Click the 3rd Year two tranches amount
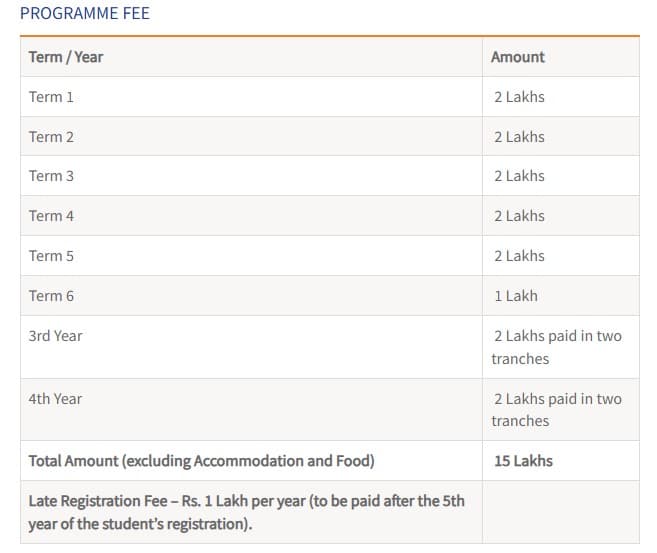Screen dimensions: 657x553 [x=557, y=347]
